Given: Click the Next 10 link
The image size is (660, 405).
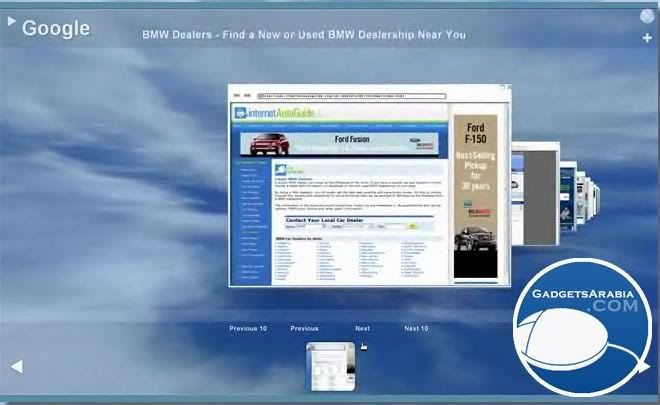Looking at the screenshot, I should (416, 328).
